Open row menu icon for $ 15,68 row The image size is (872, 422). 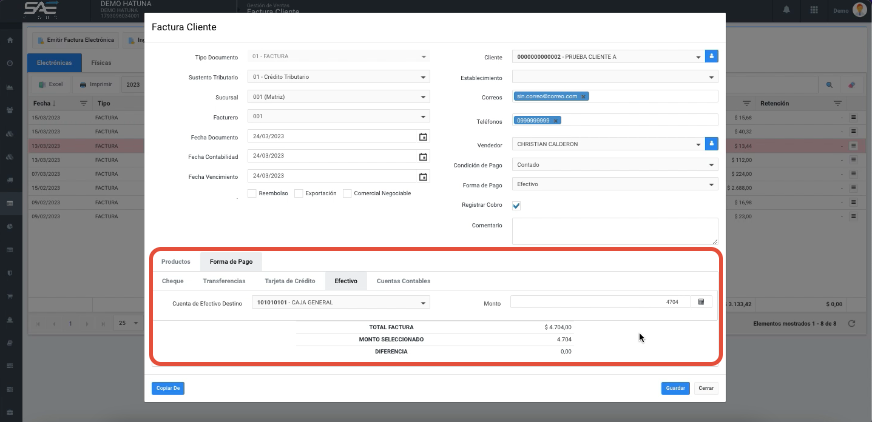click(x=853, y=117)
